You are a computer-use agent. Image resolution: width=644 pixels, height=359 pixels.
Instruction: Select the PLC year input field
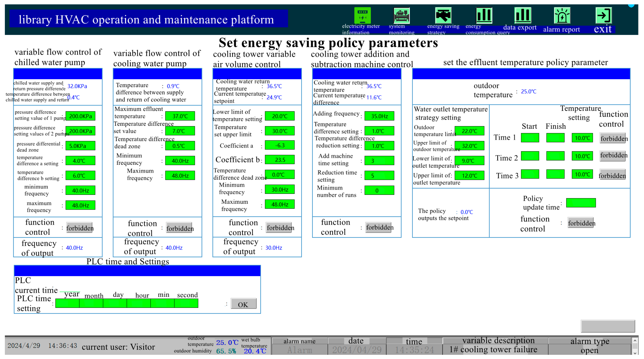click(67, 303)
